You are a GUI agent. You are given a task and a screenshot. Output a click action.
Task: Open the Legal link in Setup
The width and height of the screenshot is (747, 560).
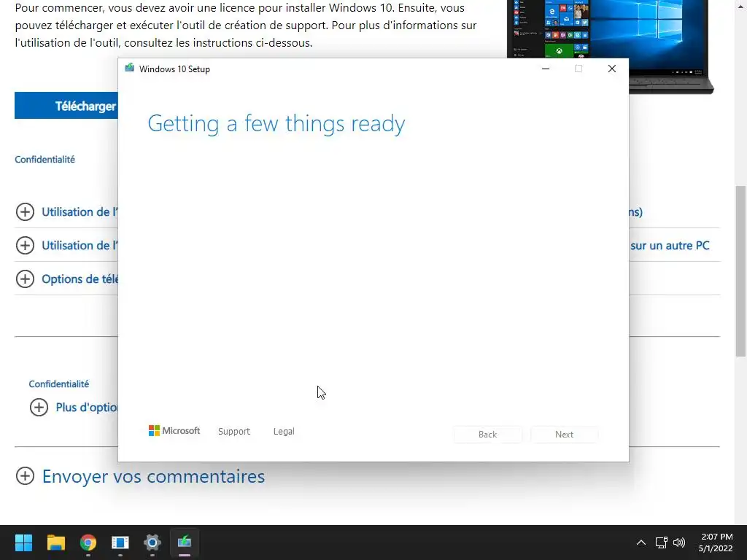pos(284,431)
